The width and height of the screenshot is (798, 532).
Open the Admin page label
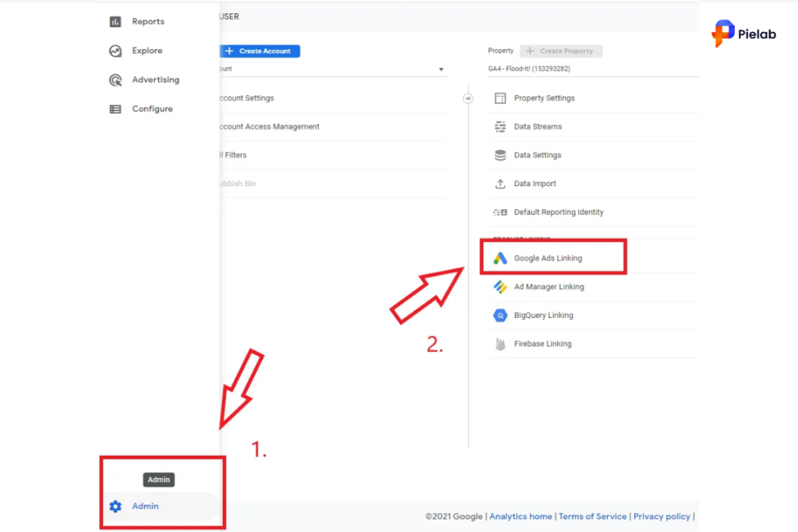click(x=145, y=506)
